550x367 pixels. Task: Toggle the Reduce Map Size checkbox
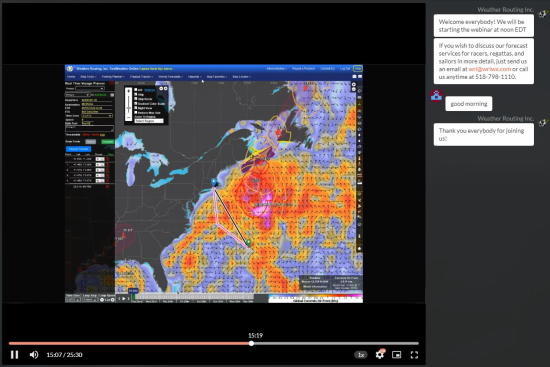pos(136,113)
